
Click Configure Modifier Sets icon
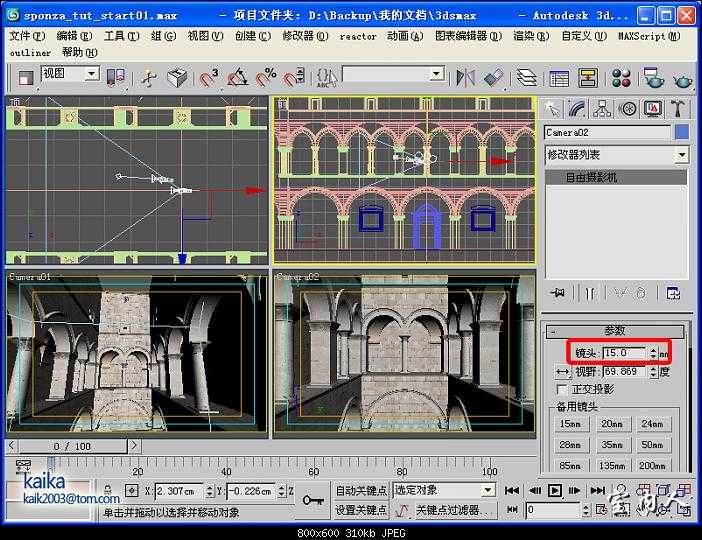[x=673, y=293]
